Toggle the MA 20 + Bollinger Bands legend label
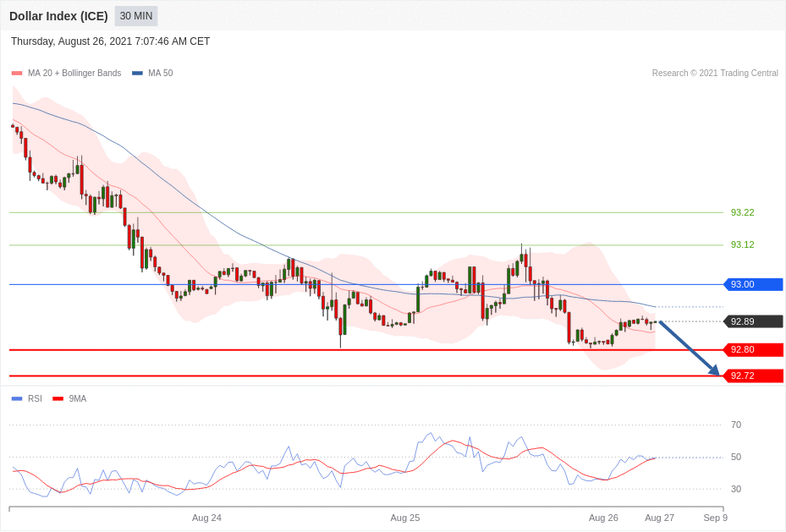Image resolution: width=786 pixels, height=532 pixels. [74, 73]
